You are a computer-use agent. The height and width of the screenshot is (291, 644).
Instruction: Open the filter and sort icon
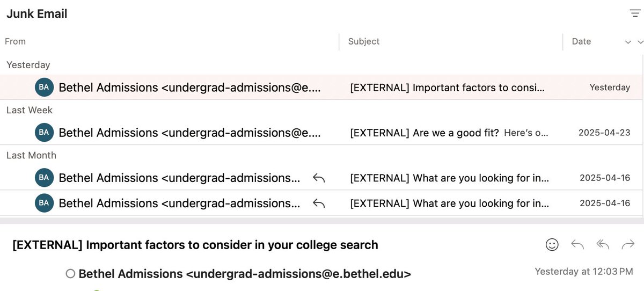pyautogui.click(x=635, y=14)
